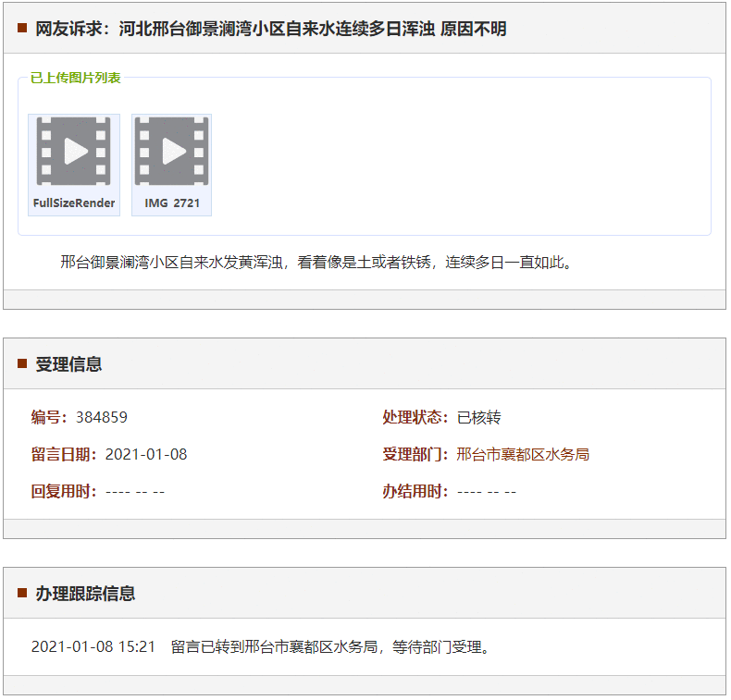Viewport: 731px width, 700px height.
Task: Play the IMG 2721 video icon
Action: pyautogui.click(x=172, y=151)
